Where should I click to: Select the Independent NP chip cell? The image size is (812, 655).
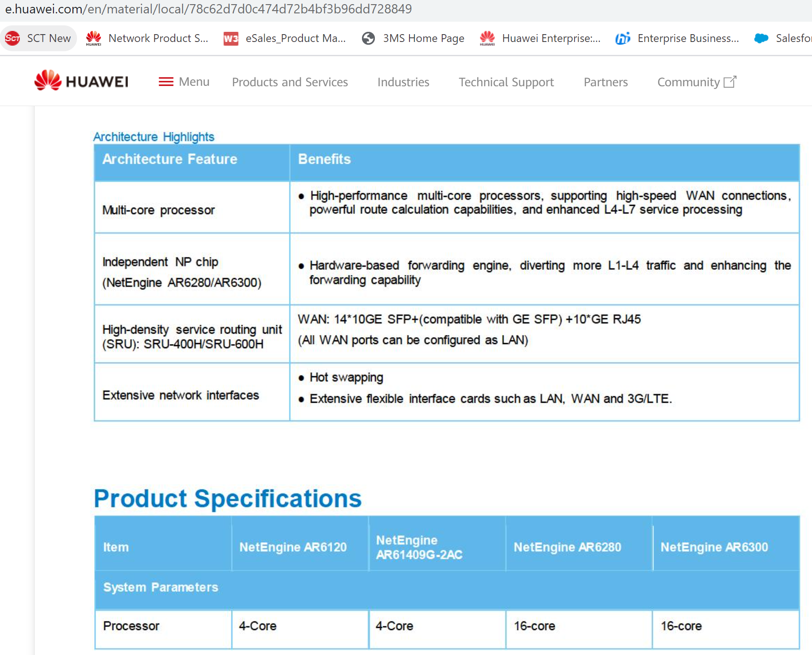pyautogui.click(x=192, y=269)
